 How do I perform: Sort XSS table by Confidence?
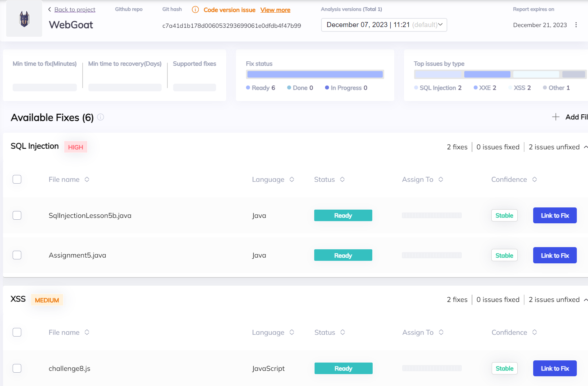pos(535,332)
